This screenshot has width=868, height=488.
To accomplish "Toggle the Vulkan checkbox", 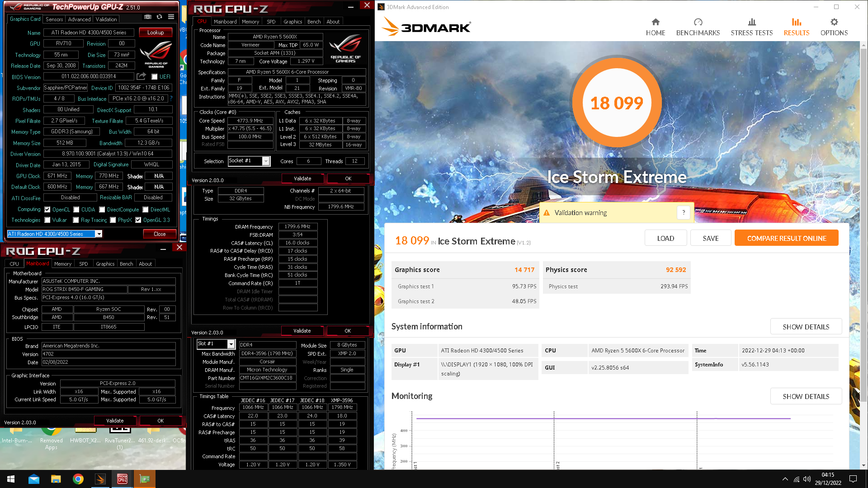I will coord(47,220).
